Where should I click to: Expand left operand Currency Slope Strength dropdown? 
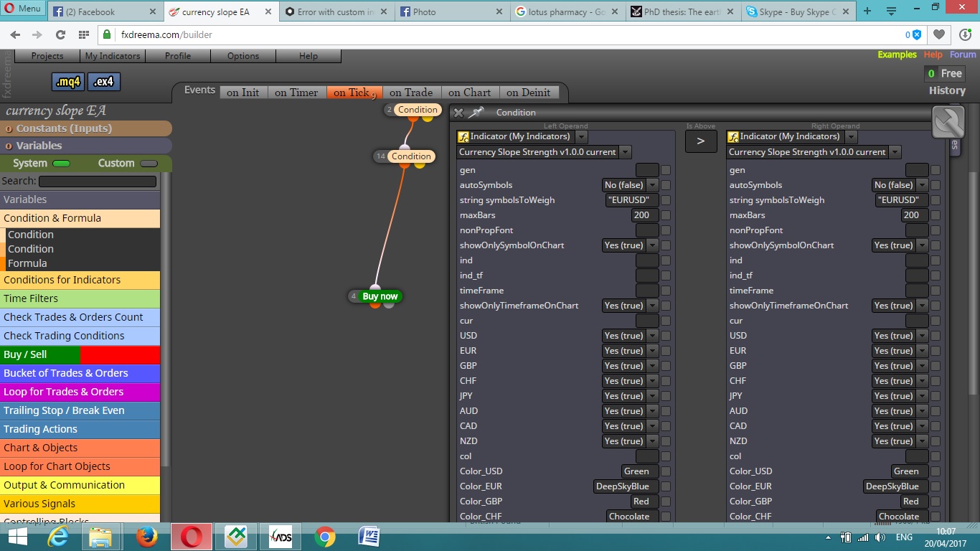(626, 152)
